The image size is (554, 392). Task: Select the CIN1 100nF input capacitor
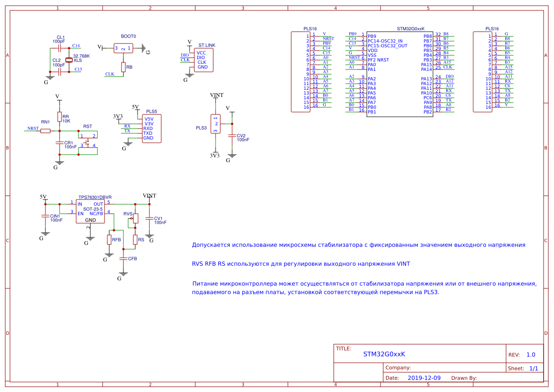click(x=45, y=216)
